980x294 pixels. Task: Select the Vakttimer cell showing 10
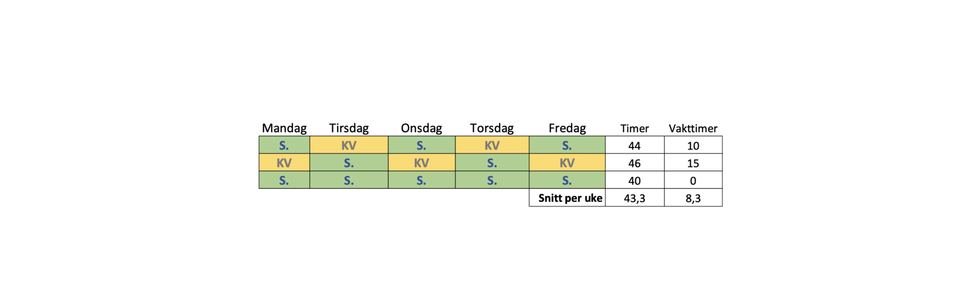[693, 146]
